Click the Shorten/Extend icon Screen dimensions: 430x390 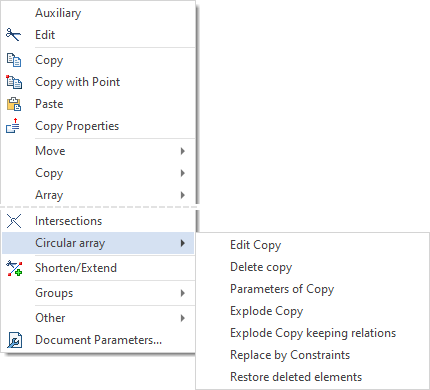tap(14, 268)
